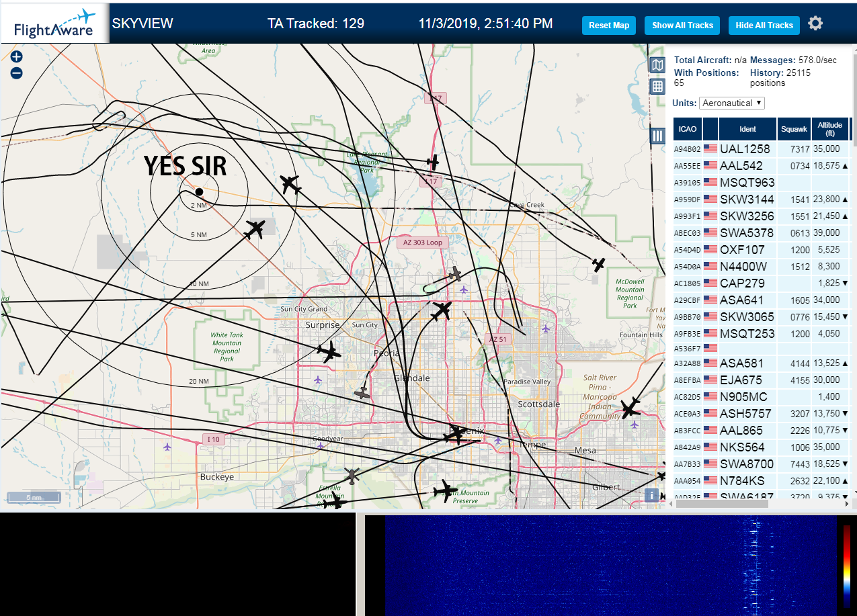Viewport: 857px width, 616px height.
Task: Select the AAL542 aircraft row
Action: [x=762, y=166]
